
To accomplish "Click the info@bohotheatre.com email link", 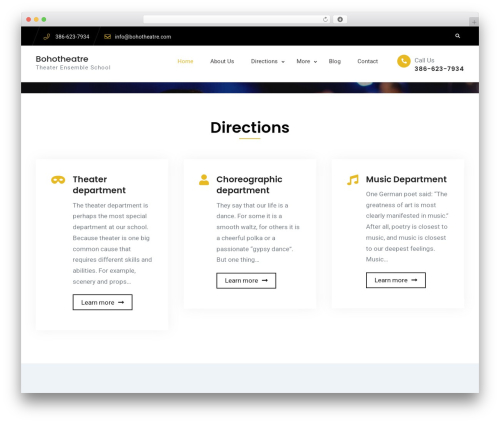I will [143, 37].
